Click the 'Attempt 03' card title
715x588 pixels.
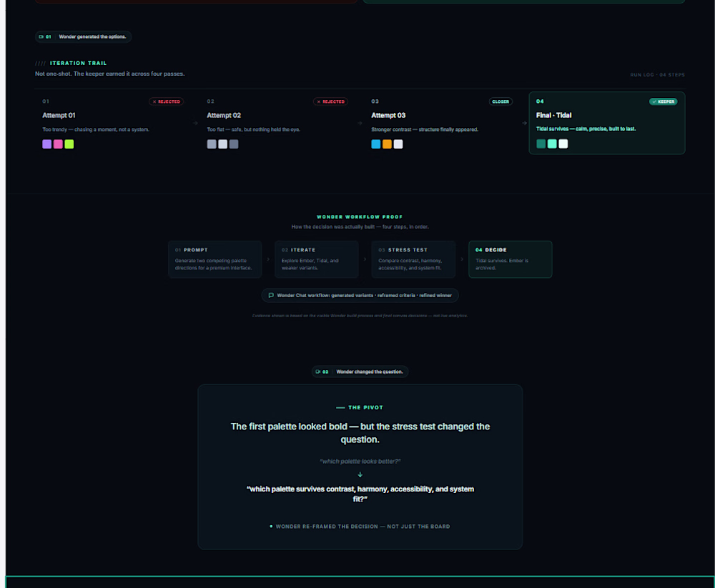tap(388, 115)
